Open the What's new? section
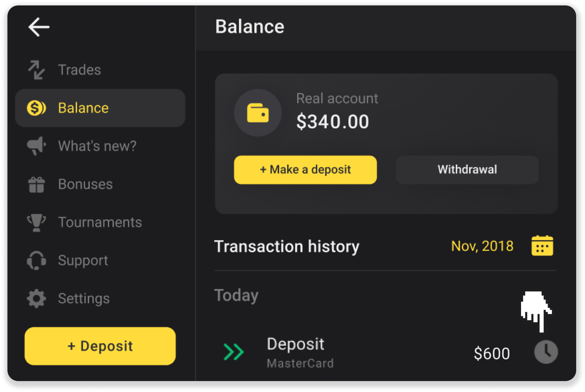Screen dimensions: 585x392 (x=97, y=146)
